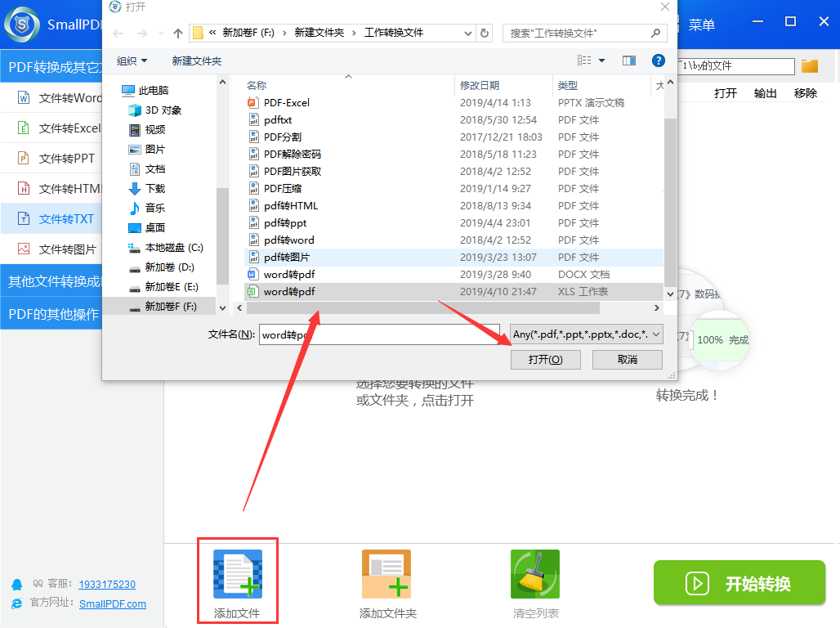Click the blue help question-mark icon
This screenshot has width=840, height=628.
coord(659,61)
